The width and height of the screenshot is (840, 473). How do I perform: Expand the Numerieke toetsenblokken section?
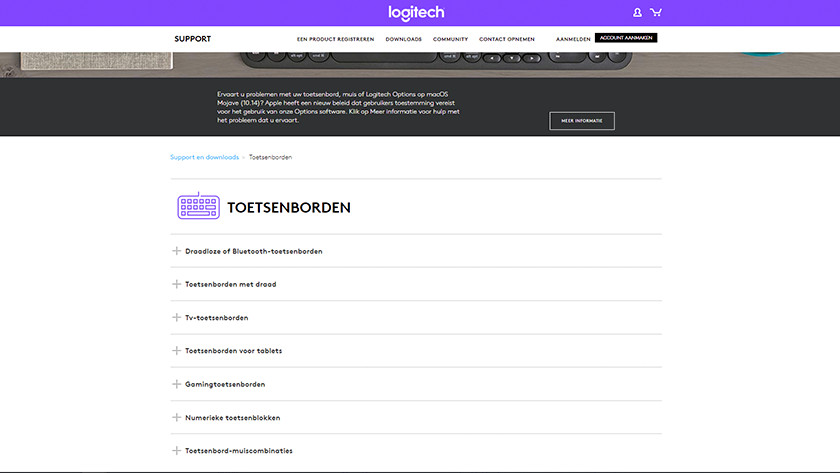click(x=232, y=417)
